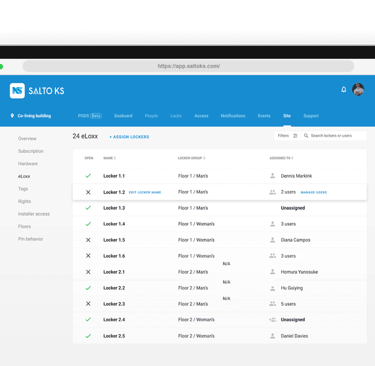Click the 3 users entry for Locker 1.4

(x=288, y=224)
